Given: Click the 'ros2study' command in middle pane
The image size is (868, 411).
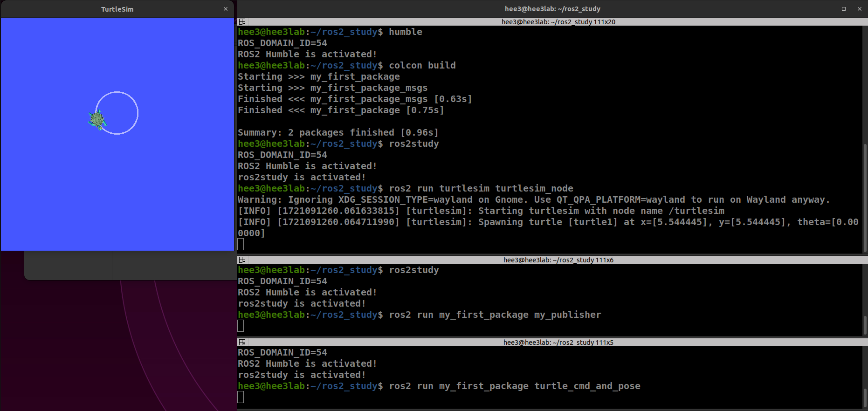Looking at the screenshot, I should tap(414, 270).
